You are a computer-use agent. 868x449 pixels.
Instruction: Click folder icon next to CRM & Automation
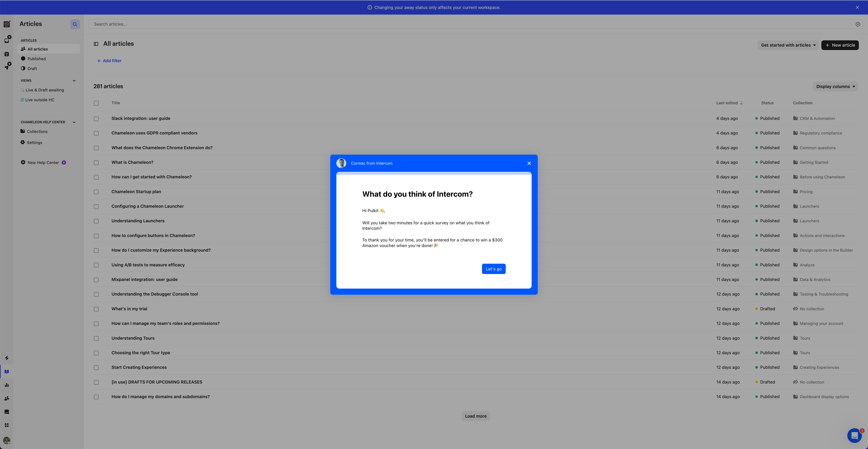[795, 118]
